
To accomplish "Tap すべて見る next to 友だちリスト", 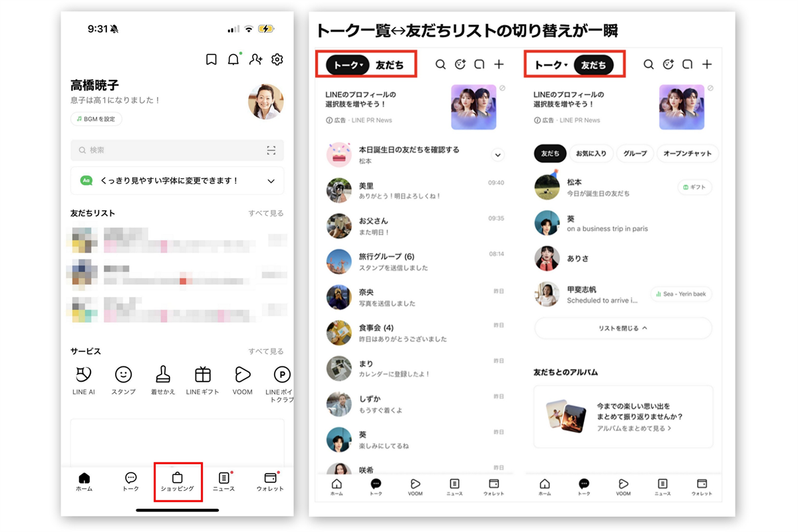I will [266, 213].
